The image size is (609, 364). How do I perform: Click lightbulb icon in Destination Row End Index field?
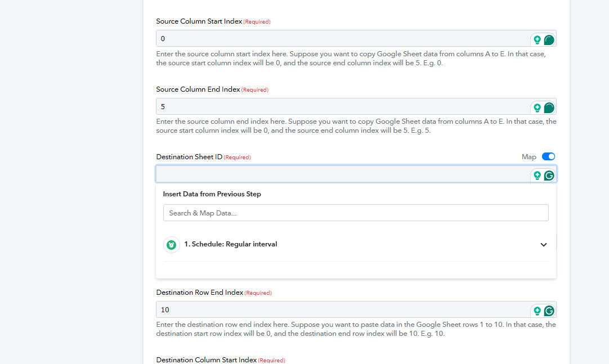(537, 311)
